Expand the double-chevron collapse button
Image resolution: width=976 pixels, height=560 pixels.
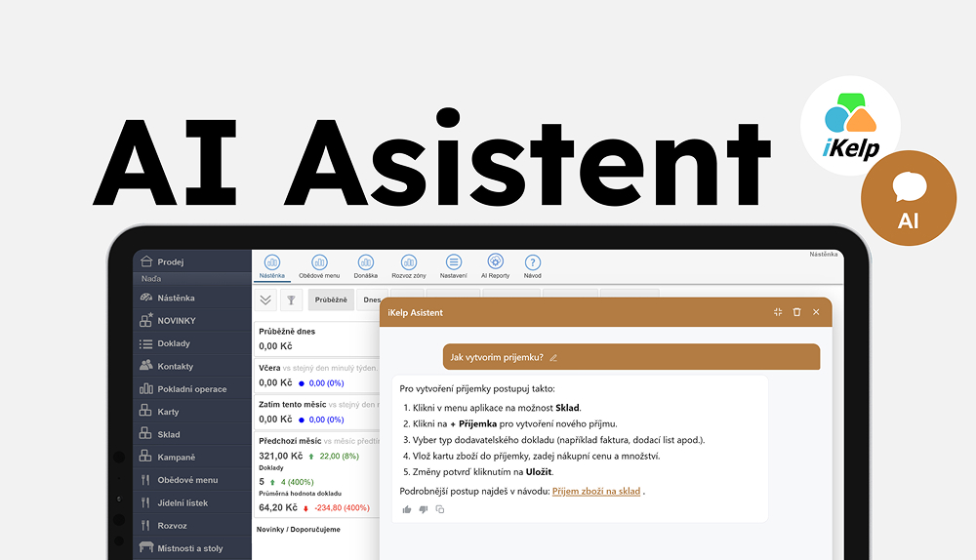265,300
